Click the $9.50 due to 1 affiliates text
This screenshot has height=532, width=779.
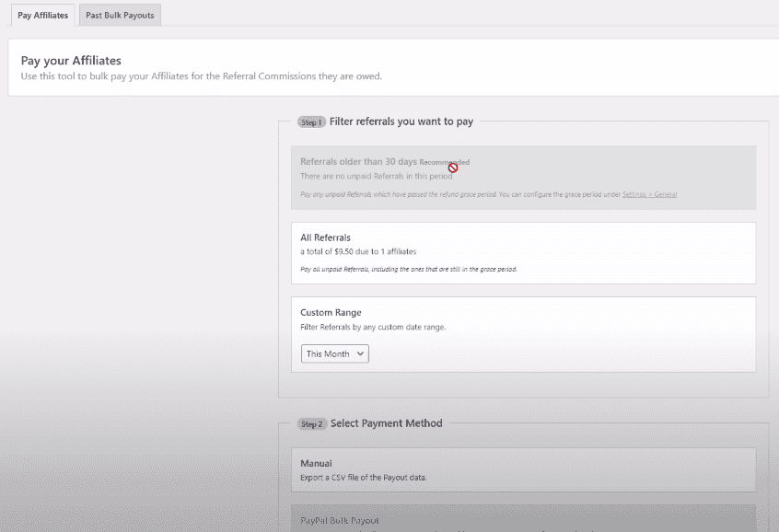click(x=358, y=251)
